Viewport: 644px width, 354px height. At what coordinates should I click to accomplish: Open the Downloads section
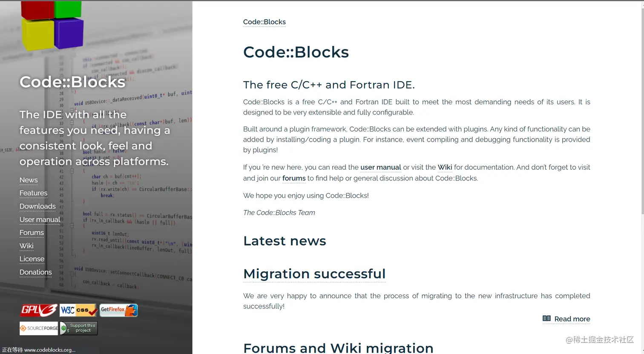37,206
